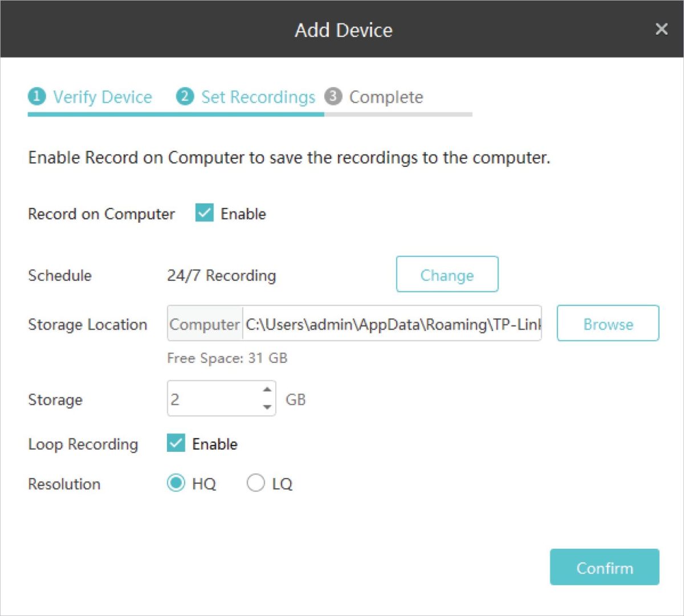Select the HQ resolution option
Viewport: 684px width, 616px height.
(x=176, y=483)
